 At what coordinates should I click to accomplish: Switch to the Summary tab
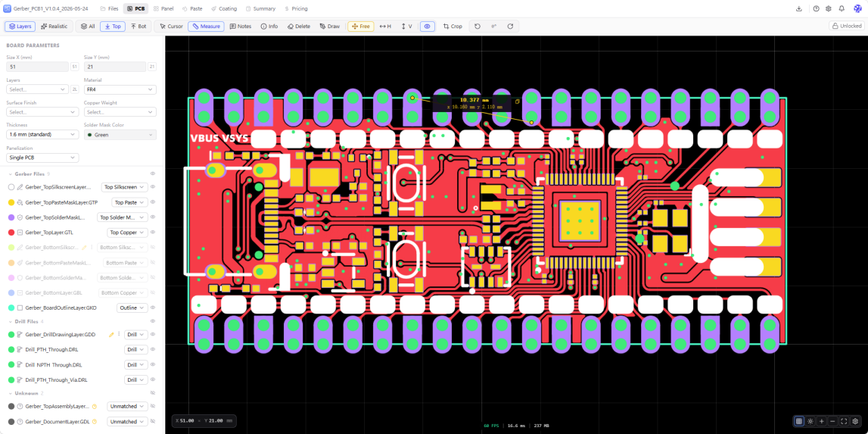point(260,9)
